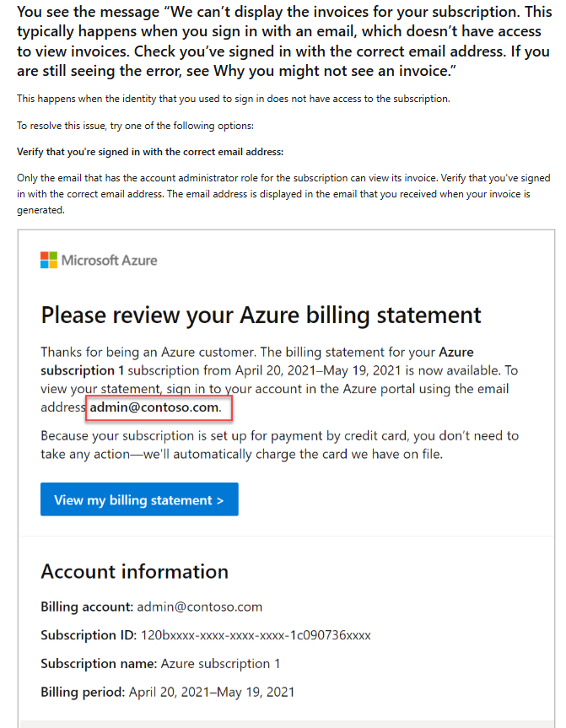Screen dimensions: 566x728
Task: Click the Subscription name Azure subscription 1 line
Action: (x=160, y=664)
